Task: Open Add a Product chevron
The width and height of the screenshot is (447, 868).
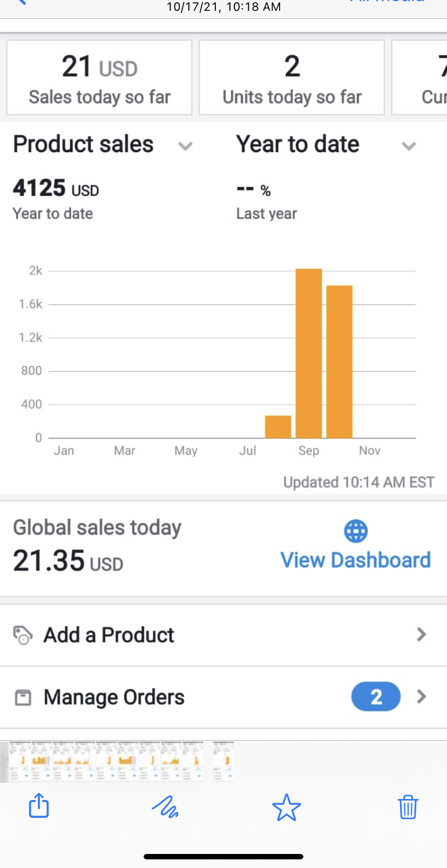Action: coord(422,634)
